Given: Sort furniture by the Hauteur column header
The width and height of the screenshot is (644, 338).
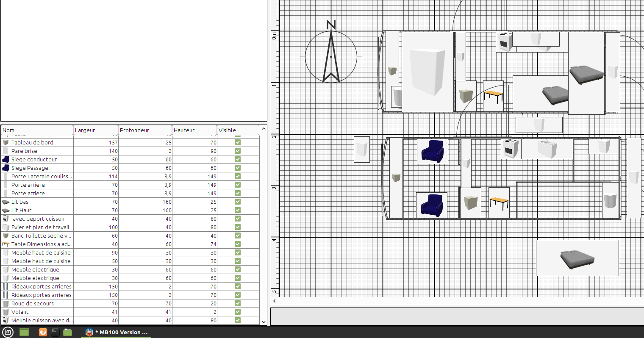Looking at the screenshot, I should coord(194,130).
